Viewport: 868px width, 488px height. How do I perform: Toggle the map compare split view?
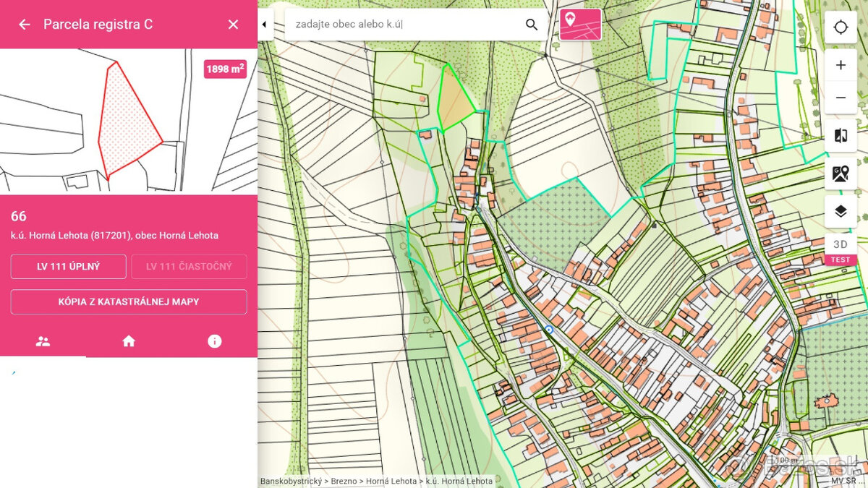pyautogui.click(x=841, y=136)
